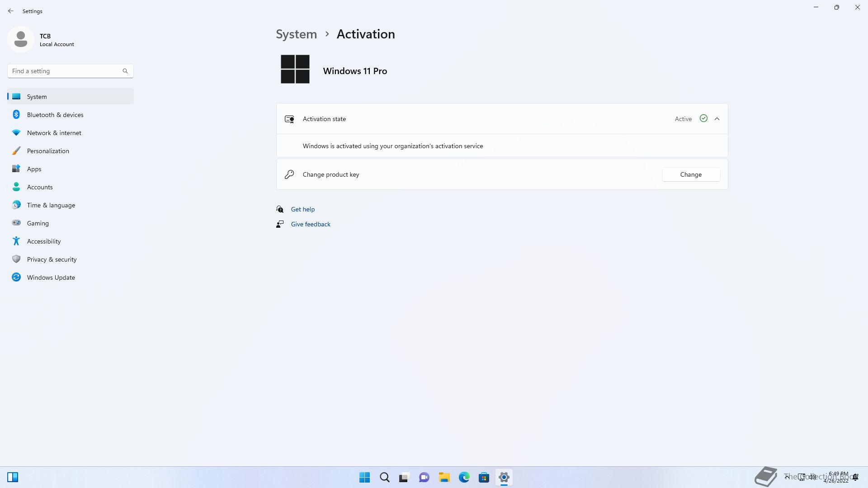Launch Microsoft Edge from taskbar

coord(464,477)
